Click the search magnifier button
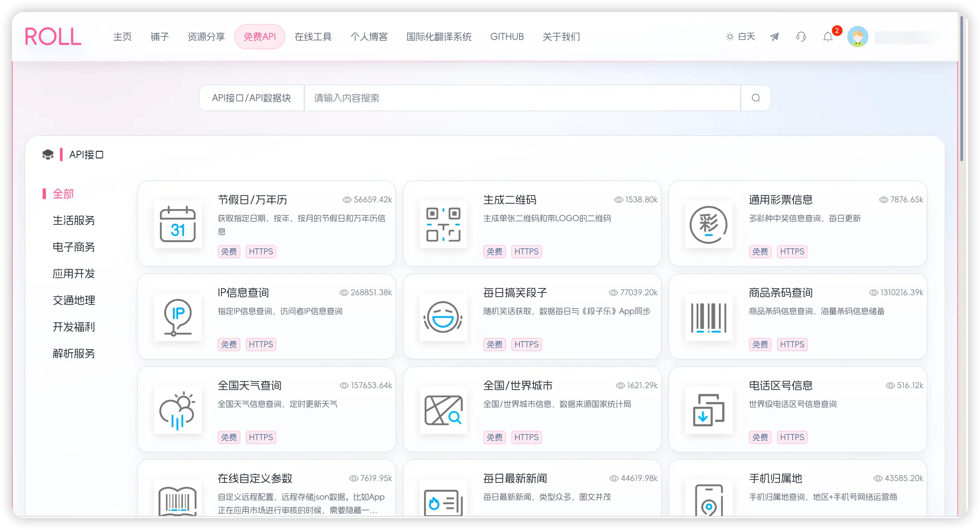Viewport: 980px width, 530px height. [x=756, y=98]
